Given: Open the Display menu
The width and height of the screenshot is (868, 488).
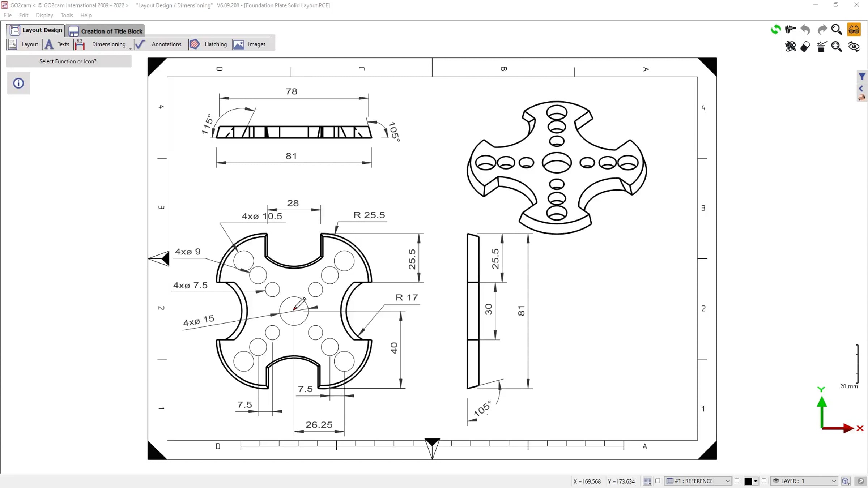Looking at the screenshot, I should [x=44, y=15].
